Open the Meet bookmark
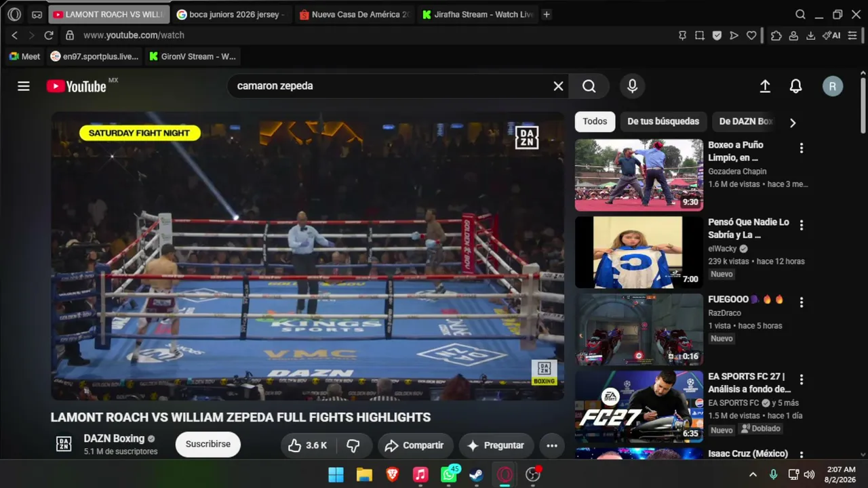The width and height of the screenshot is (868, 488). [x=24, y=56]
